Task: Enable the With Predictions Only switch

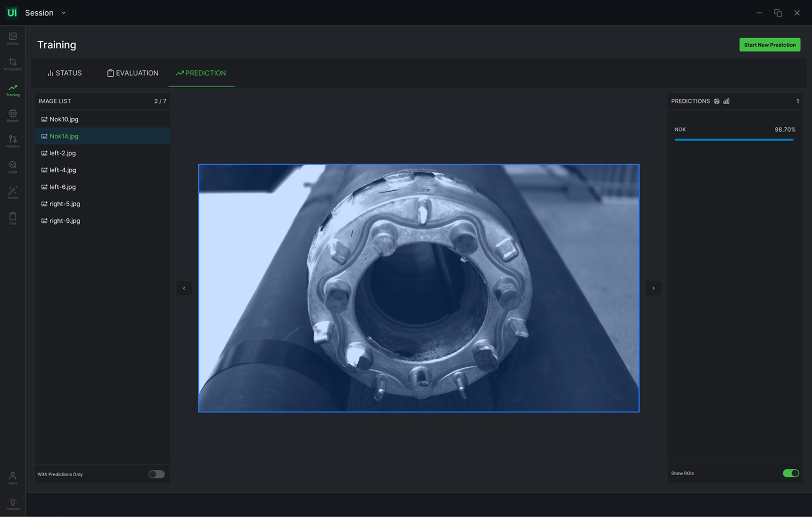Action: (156, 474)
